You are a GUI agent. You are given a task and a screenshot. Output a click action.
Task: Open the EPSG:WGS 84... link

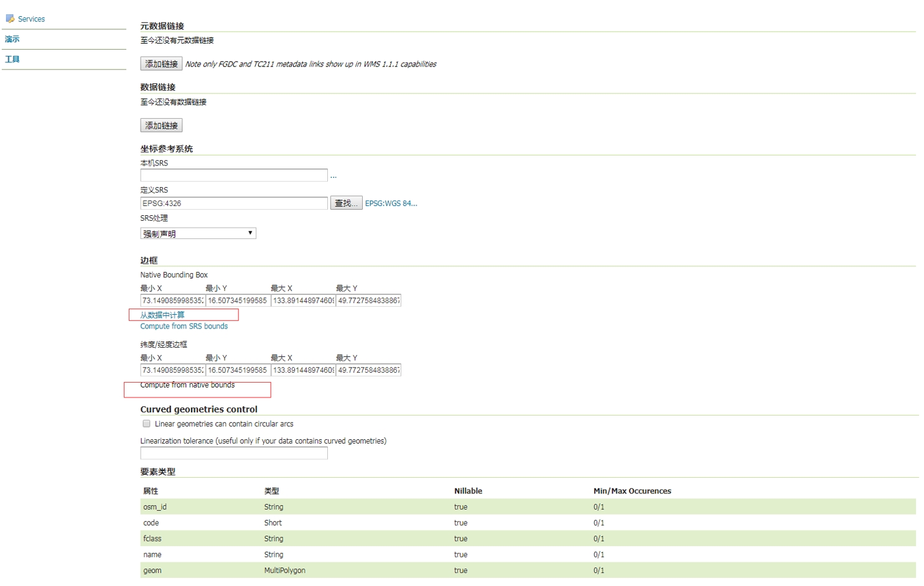click(x=391, y=203)
